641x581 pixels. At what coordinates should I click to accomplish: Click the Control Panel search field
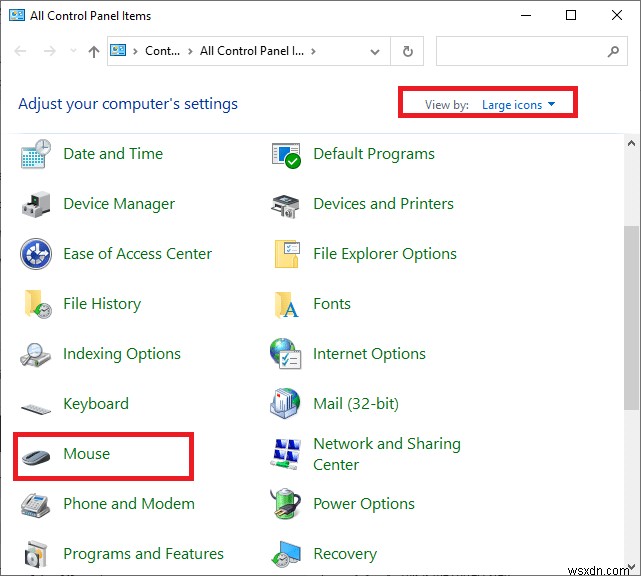tap(531, 51)
